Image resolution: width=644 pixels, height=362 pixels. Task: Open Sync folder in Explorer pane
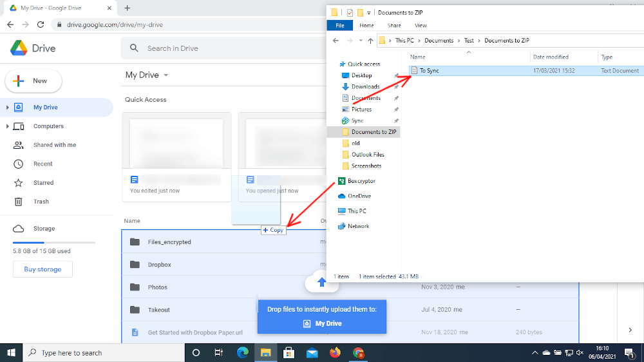click(x=357, y=121)
